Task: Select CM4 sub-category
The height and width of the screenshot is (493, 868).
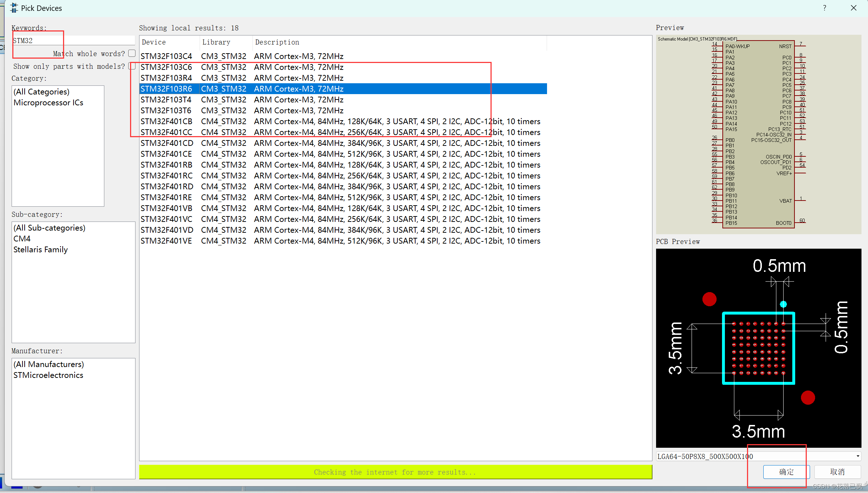Action: (x=22, y=239)
